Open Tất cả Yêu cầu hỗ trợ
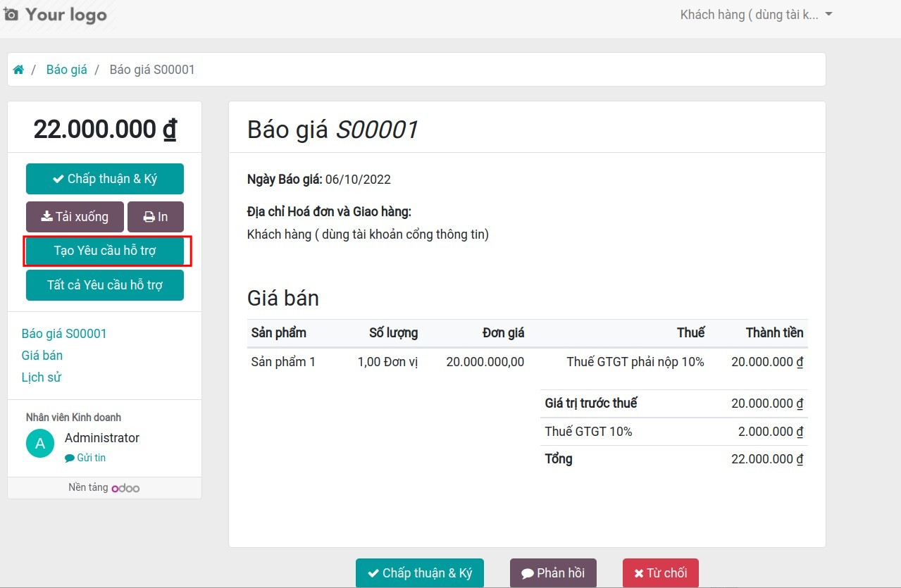Viewport: 901px width, 588px height. point(105,285)
